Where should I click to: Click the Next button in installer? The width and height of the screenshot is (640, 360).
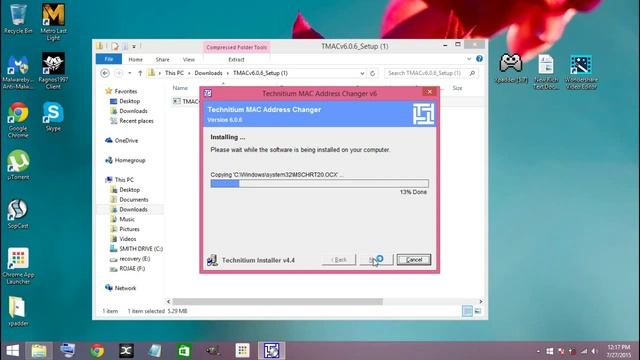376,260
